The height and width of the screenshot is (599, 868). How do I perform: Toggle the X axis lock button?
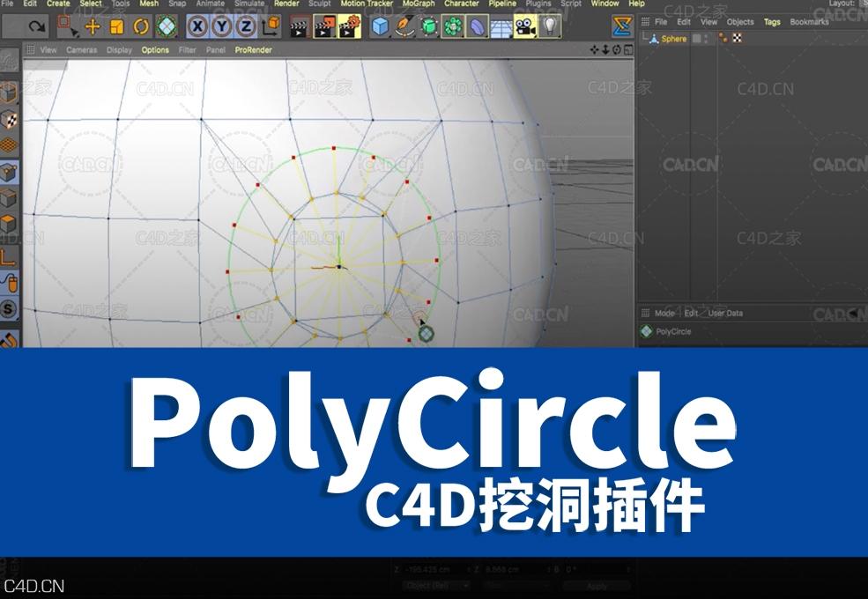196,27
